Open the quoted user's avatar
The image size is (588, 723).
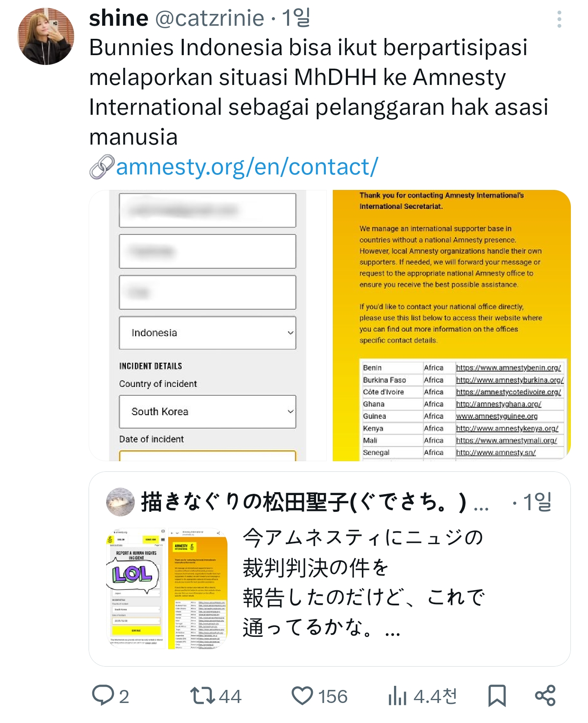(x=120, y=502)
